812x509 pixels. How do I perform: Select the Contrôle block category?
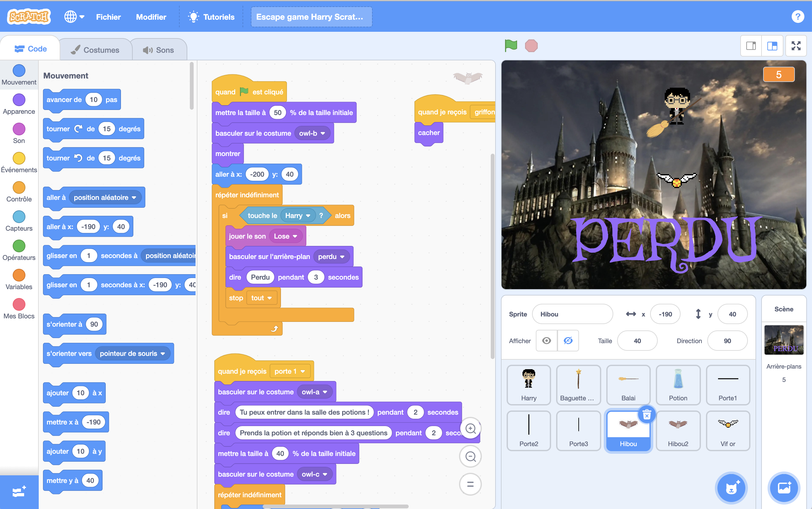tap(19, 192)
